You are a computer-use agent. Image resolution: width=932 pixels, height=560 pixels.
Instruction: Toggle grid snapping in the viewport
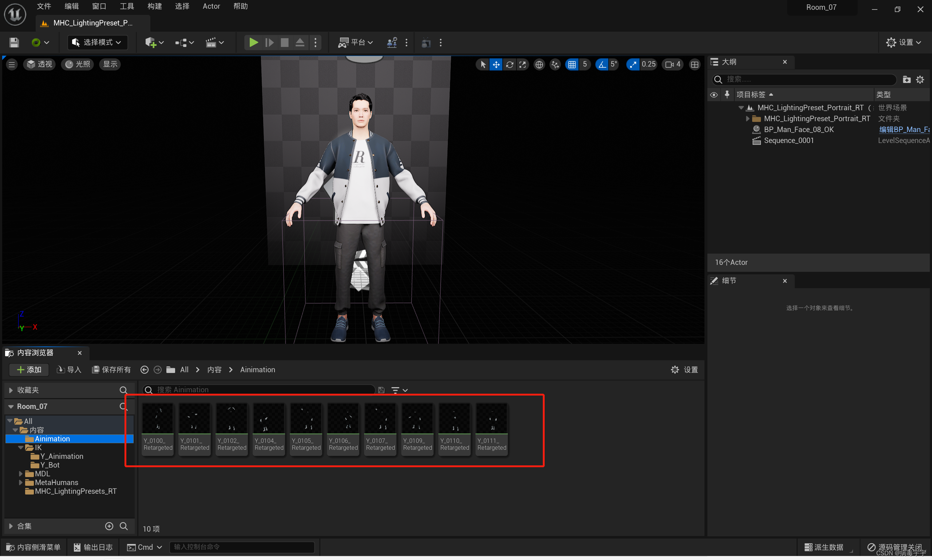[x=572, y=64]
